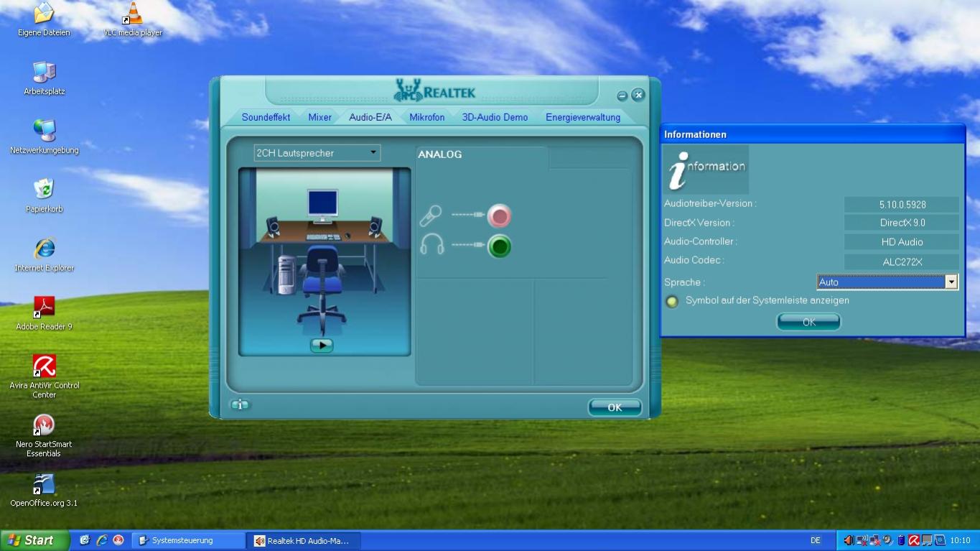Screen dimensions: 980x551
Task: Click the green headphone jack
Action: click(499, 246)
